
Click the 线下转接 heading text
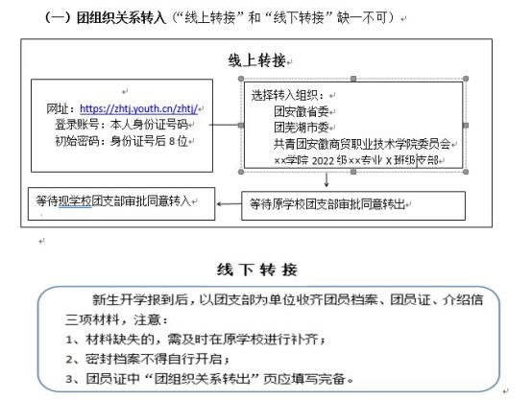coord(257,270)
